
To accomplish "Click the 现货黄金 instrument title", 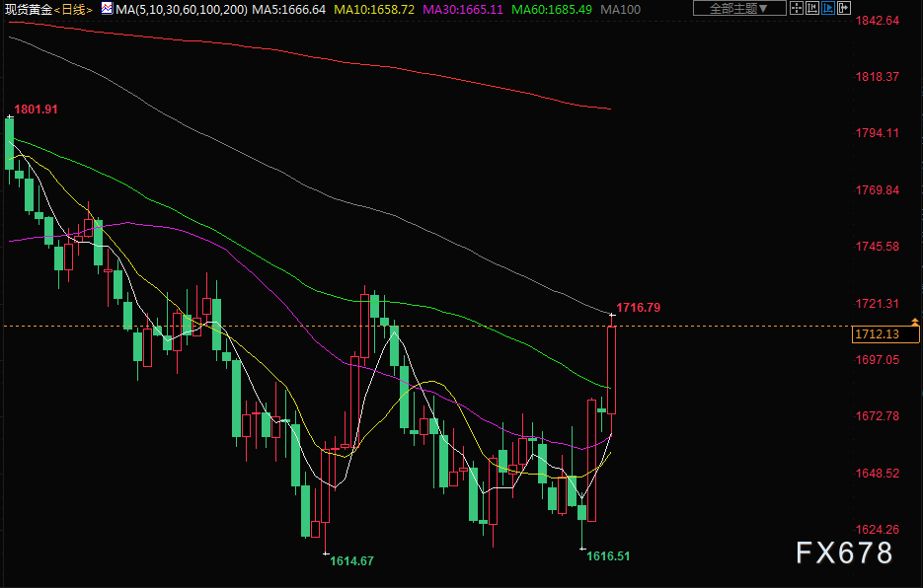I will point(29,10).
